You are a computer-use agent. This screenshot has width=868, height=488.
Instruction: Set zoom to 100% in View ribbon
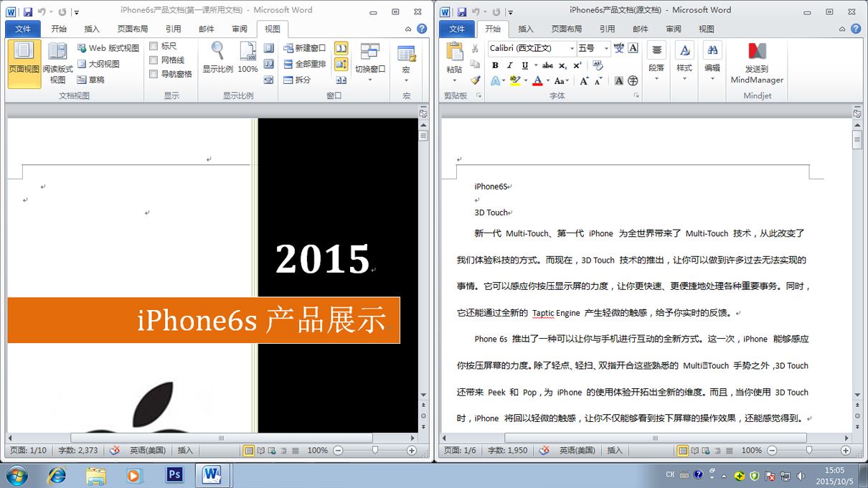pos(247,58)
